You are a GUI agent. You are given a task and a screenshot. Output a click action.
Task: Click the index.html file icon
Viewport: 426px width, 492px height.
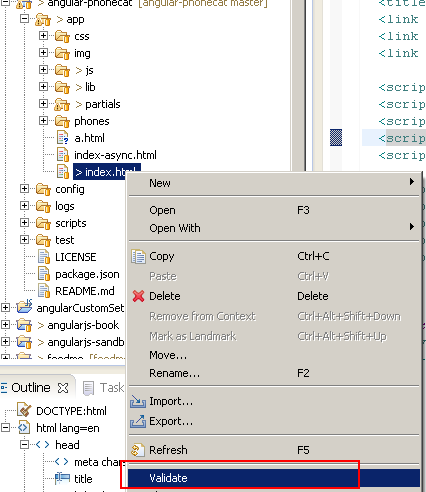(x=62, y=172)
